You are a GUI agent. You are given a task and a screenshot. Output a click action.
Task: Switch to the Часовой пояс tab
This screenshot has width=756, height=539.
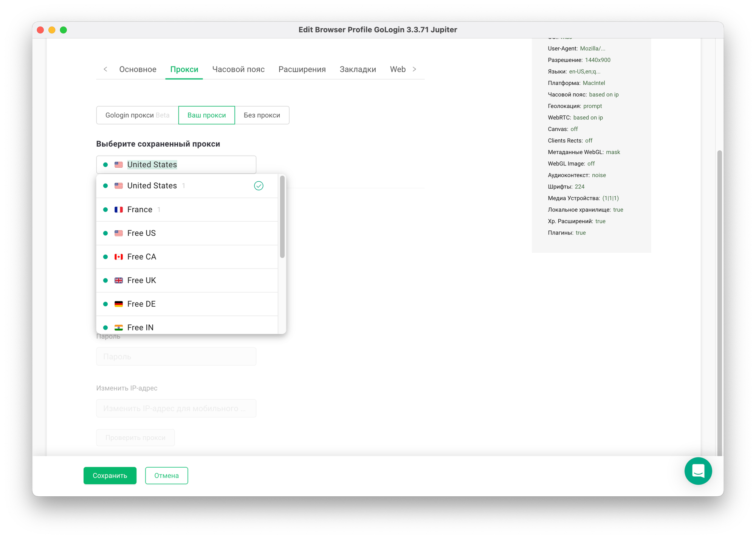pyautogui.click(x=238, y=69)
